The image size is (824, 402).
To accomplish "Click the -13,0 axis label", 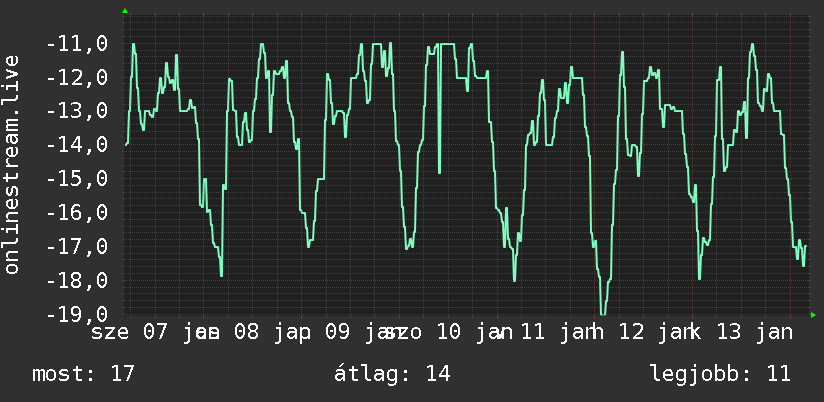I will click(x=76, y=111).
